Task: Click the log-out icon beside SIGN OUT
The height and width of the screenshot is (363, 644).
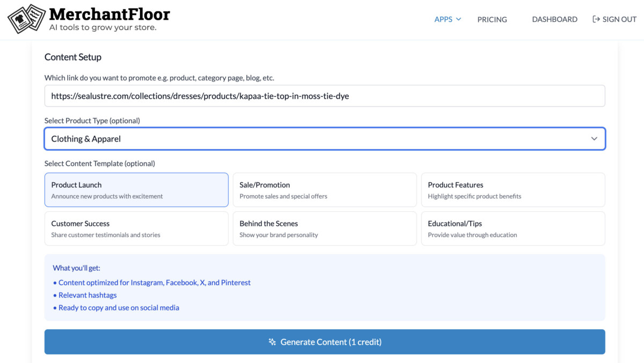Action: point(595,19)
